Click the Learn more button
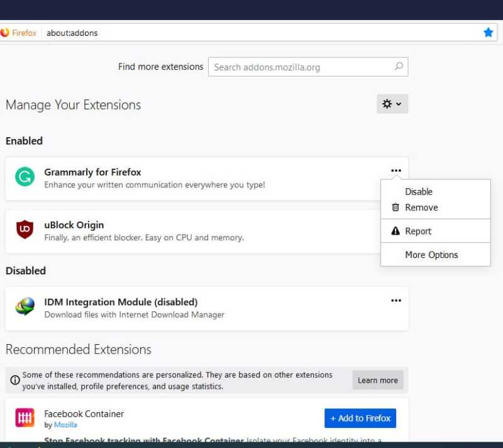503x448 pixels. pos(377,380)
